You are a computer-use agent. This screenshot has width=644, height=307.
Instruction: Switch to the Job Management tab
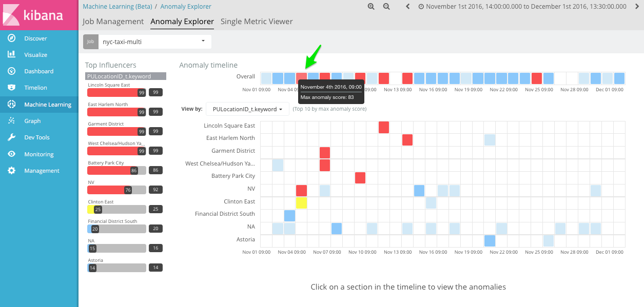[x=112, y=22]
